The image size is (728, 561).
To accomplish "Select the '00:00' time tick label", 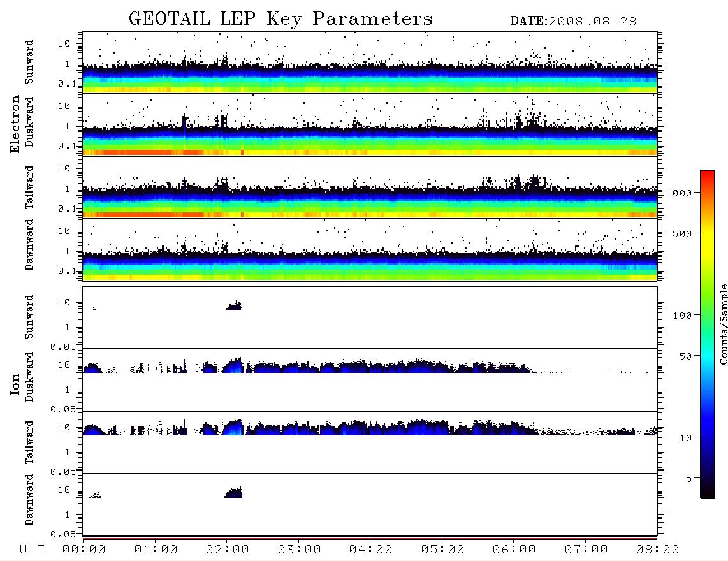I will click(x=84, y=550).
